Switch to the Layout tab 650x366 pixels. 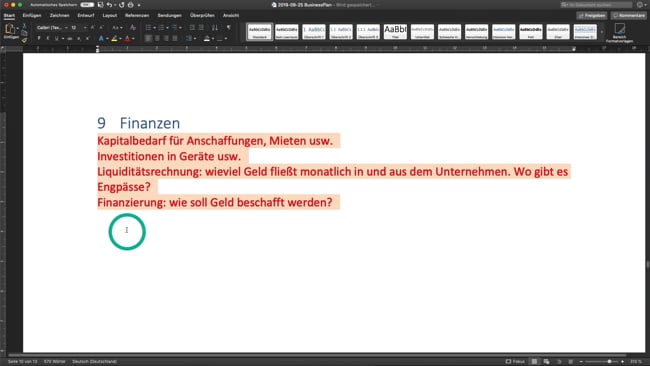coord(110,15)
